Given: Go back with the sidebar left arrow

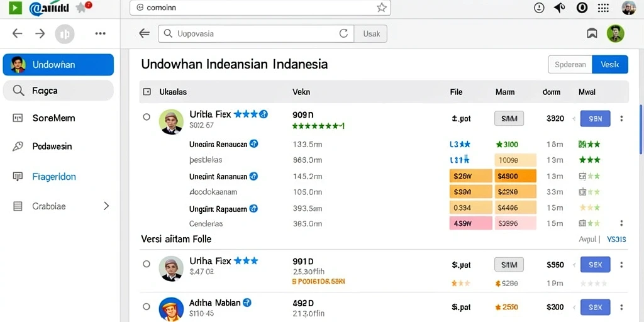Looking at the screenshot, I should pyautogui.click(x=17, y=34).
